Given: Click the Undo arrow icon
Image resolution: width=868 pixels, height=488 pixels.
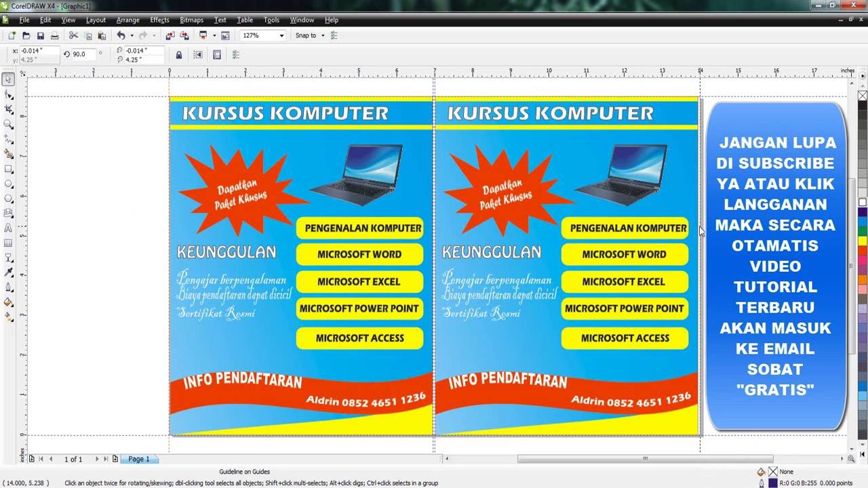Looking at the screenshot, I should (x=121, y=35).
